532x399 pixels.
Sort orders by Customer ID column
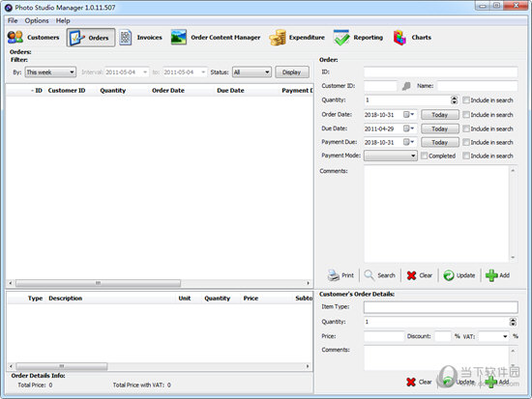(x=67, y=91)
